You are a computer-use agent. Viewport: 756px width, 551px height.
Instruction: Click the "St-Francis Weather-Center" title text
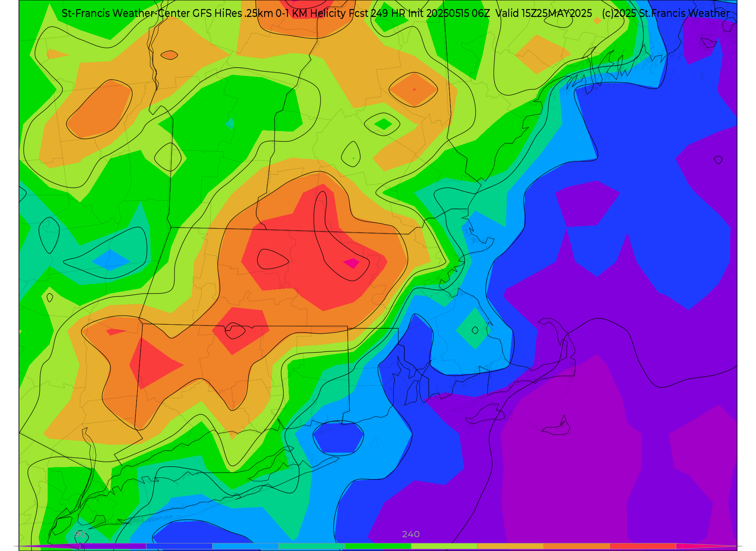pyautogui.click(x=126, y=13)
